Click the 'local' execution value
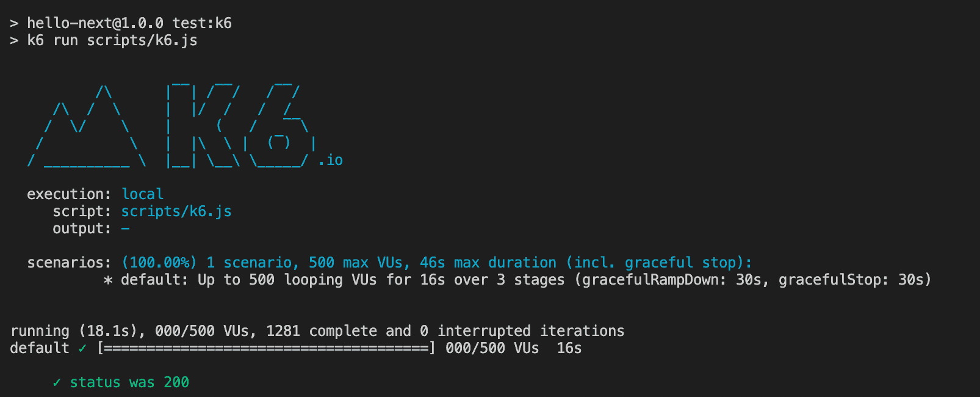Screen dimensions: 980x397 tap(142, 194)
